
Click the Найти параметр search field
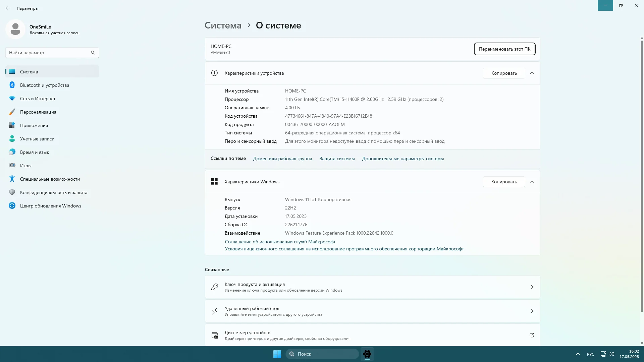tap(49, 53)
